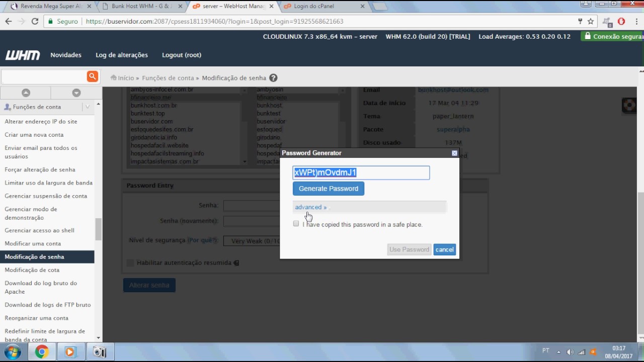
Task: Click the browser address bar URL
Action: 214,22
